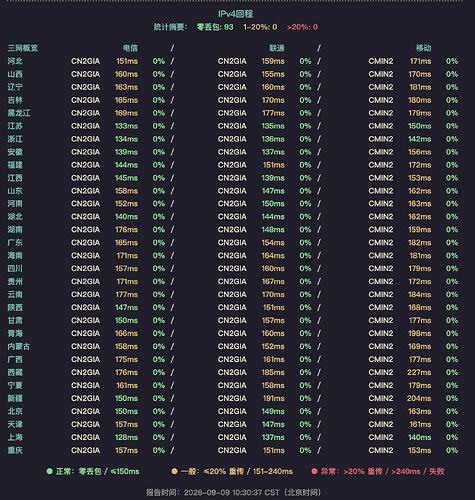Click the report time '2026-09-09 10:30:37 CST' line

pos(233,492)
